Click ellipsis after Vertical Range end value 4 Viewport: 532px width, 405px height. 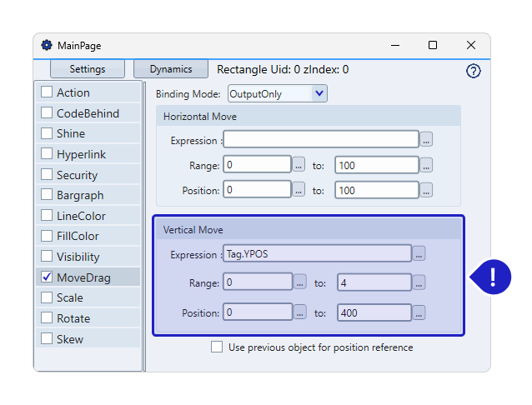tap(419, 283)
